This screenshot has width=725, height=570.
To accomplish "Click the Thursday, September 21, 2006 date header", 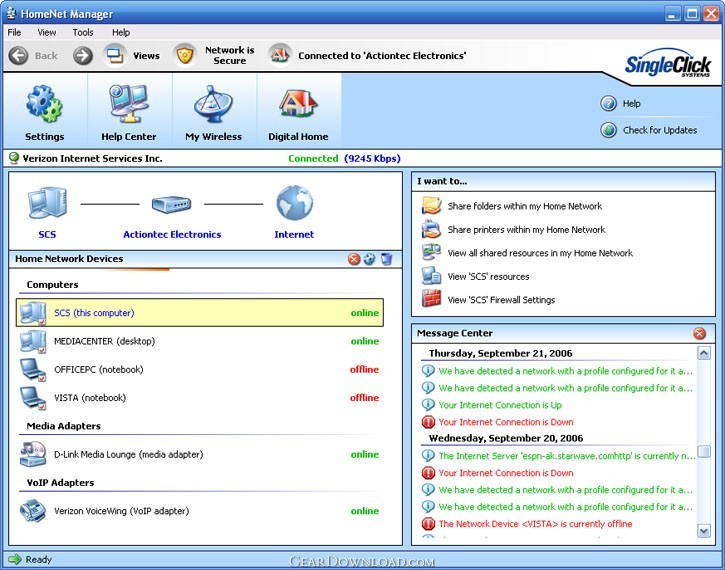I will (500, 353).
